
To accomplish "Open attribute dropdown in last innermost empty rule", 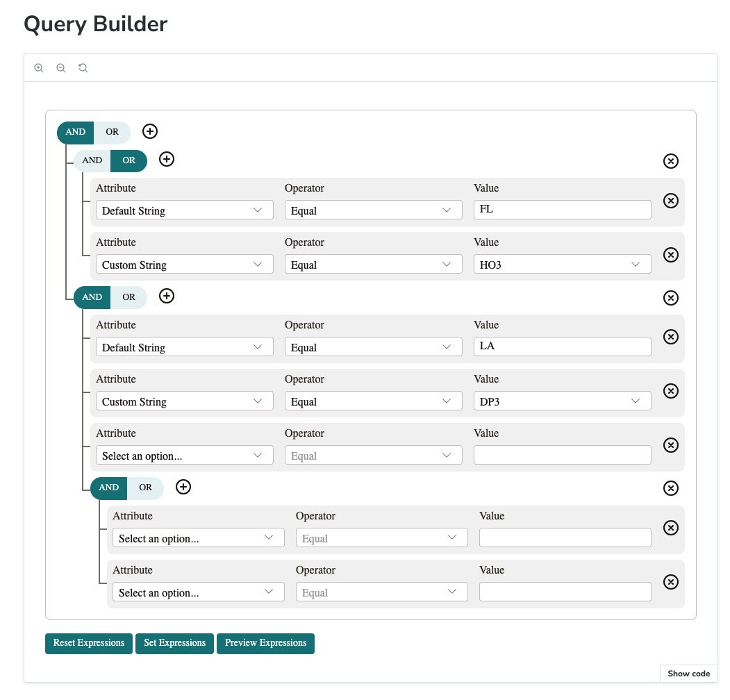I will click(x=199, y=592).
